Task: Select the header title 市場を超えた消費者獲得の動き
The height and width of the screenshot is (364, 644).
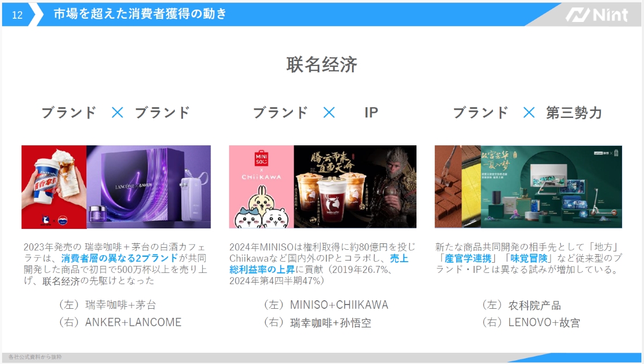Action: click(140, 14)
